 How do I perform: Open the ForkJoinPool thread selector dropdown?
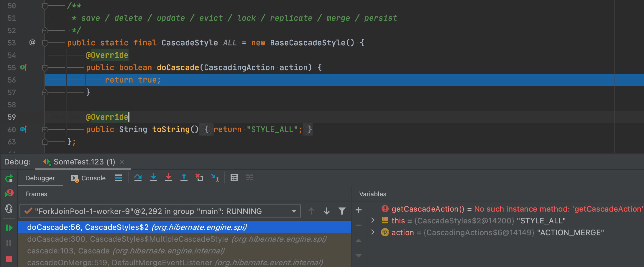pos(160,211)
